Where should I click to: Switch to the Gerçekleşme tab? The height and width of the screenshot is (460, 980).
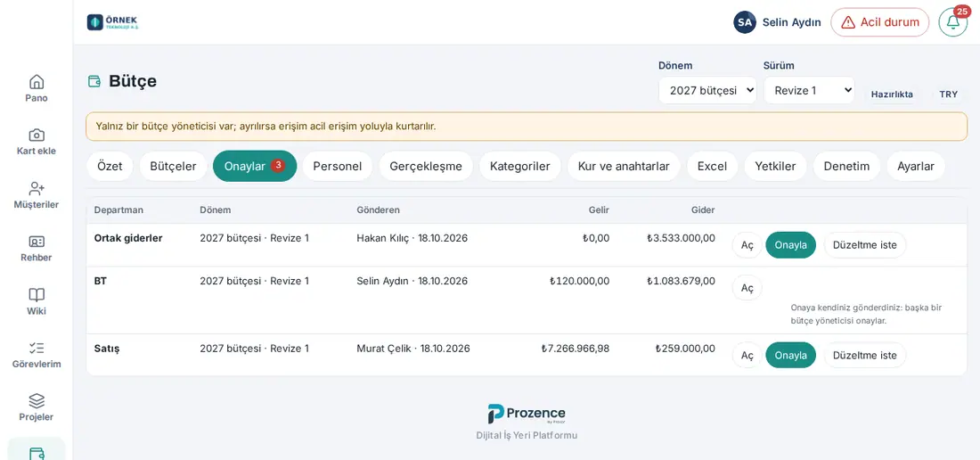pos(426,166)
